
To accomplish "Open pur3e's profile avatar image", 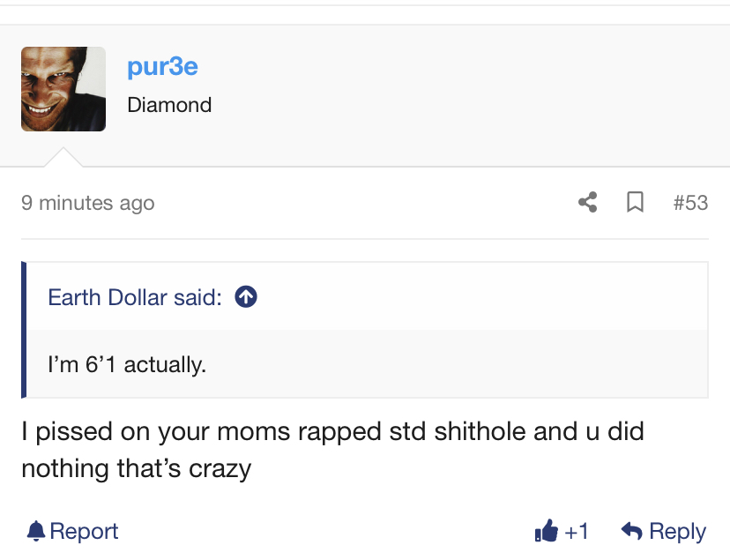I will pyautogui.click(x=63, y=89).
